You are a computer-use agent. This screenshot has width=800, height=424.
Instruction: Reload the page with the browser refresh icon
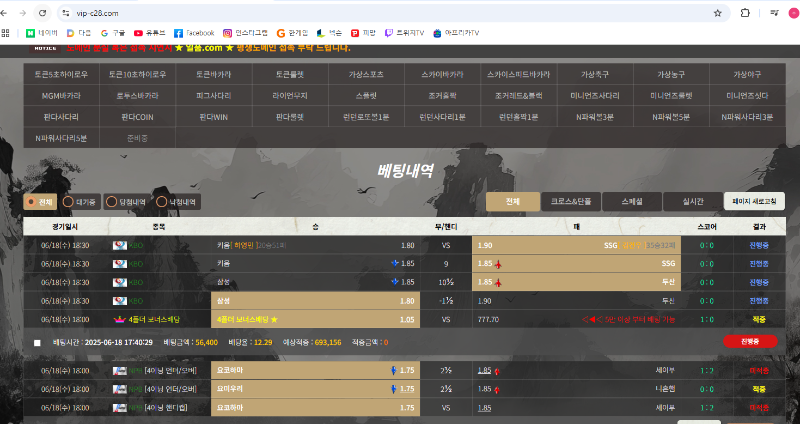[x=43, y=13]
